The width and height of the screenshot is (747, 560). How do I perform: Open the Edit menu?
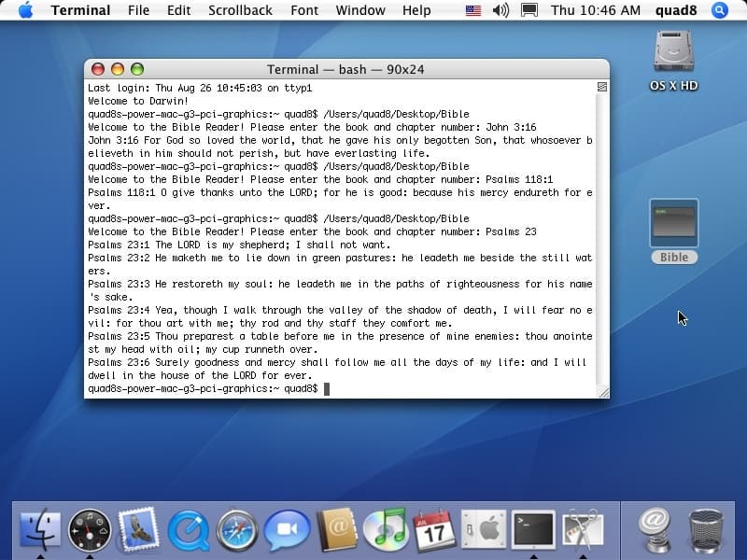coord(178,10)
